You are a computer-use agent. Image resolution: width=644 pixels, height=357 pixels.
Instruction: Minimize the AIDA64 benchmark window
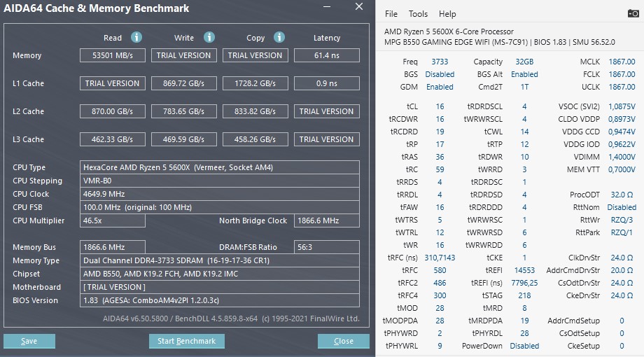pos(327,7)
